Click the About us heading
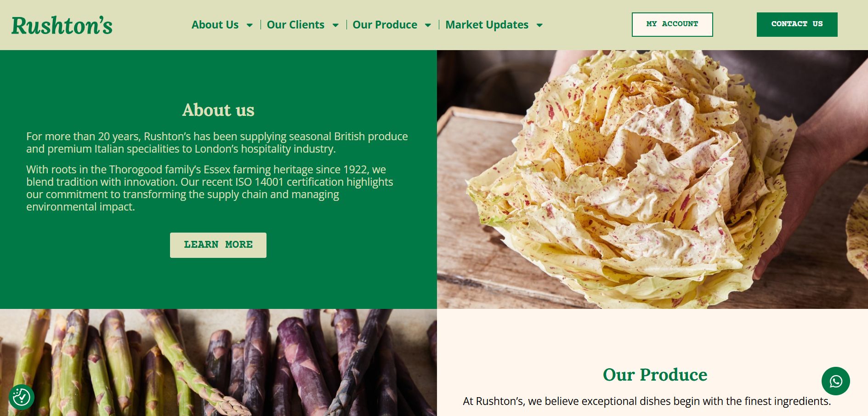This screenshot has width=868, height=416. [218, 110]
